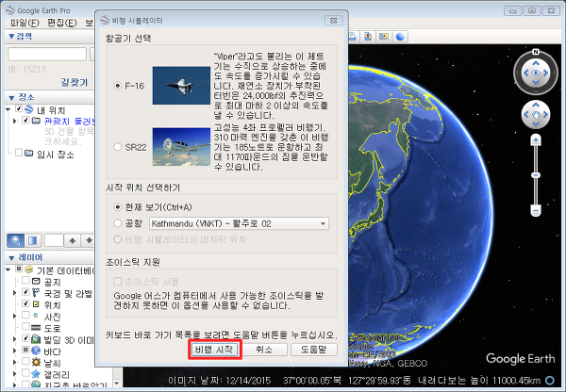Screen dimensions: 566x392
Task: Click the blue sphere toolbar icon
Action: coord(400,37)
